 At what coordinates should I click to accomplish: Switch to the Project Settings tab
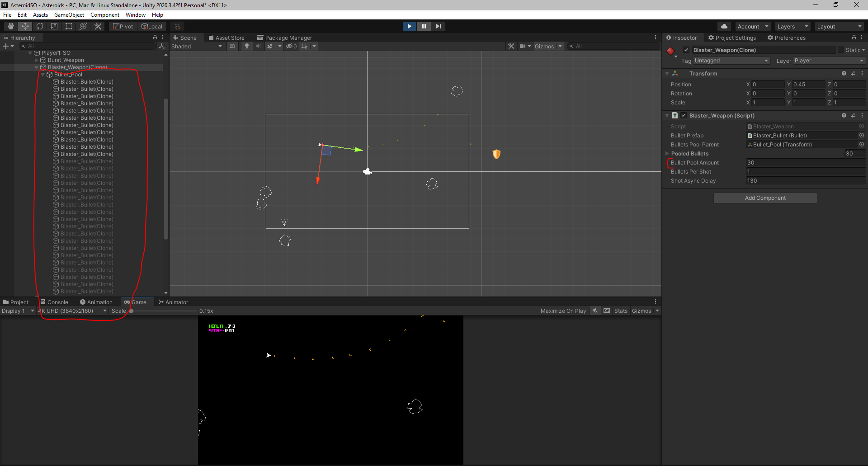pyautogui.click(x=732, y=38)
